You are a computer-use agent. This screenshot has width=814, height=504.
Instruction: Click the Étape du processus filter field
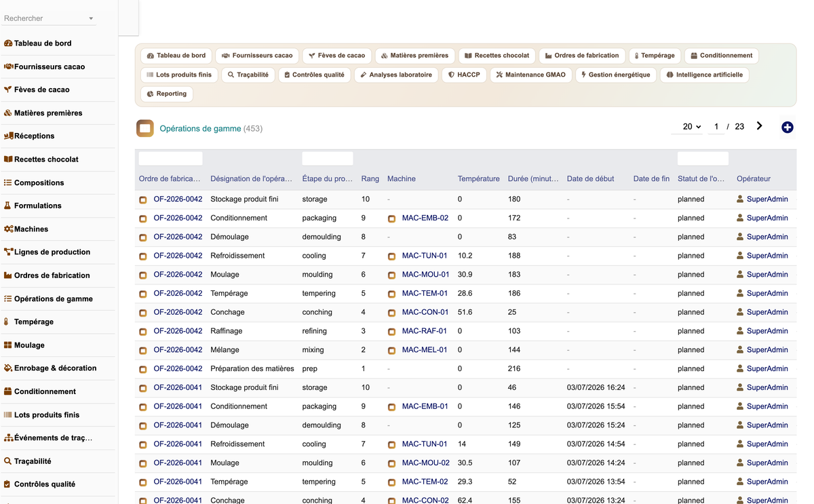coord(328,159)
